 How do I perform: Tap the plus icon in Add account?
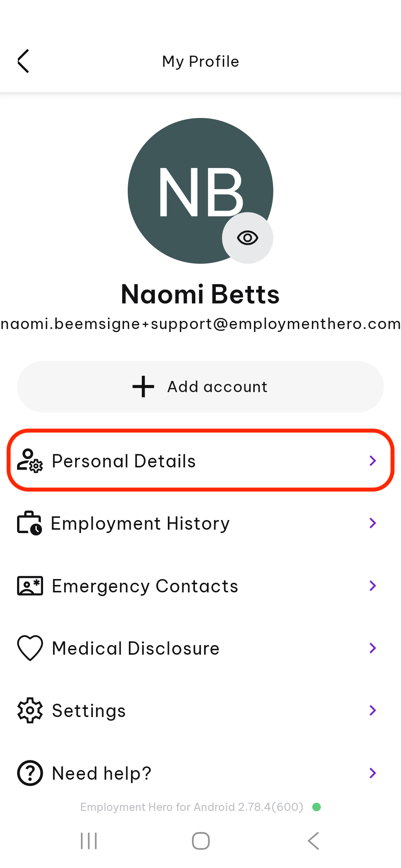click(x=143, y=387)
